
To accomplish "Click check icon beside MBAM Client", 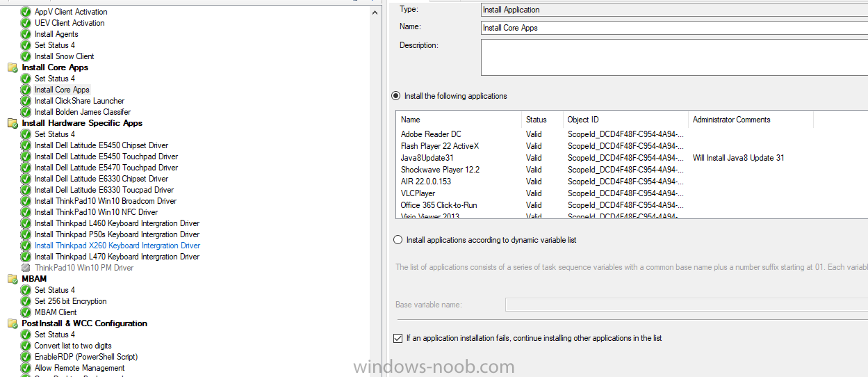I will point(26,312).
